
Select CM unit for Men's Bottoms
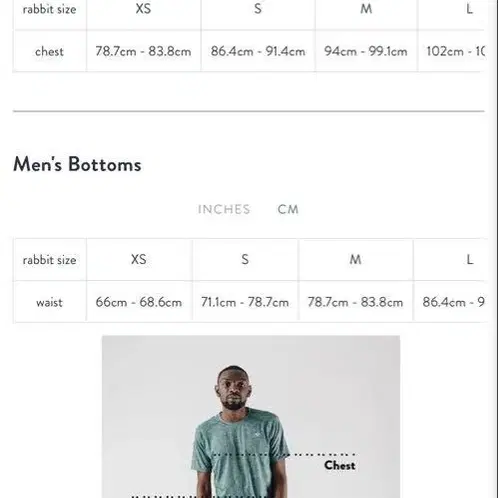(288, 209)
